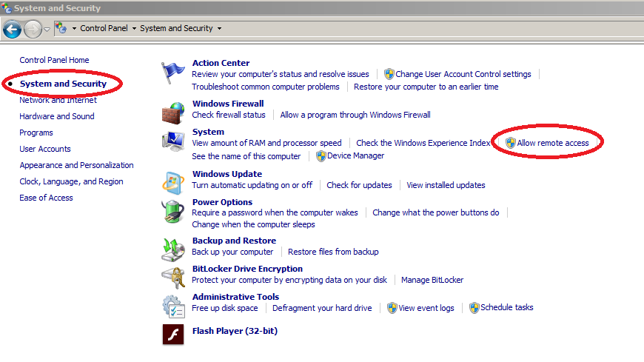Select Network and Internet in the sidebar
644x362 pixels.
(58, 100)
